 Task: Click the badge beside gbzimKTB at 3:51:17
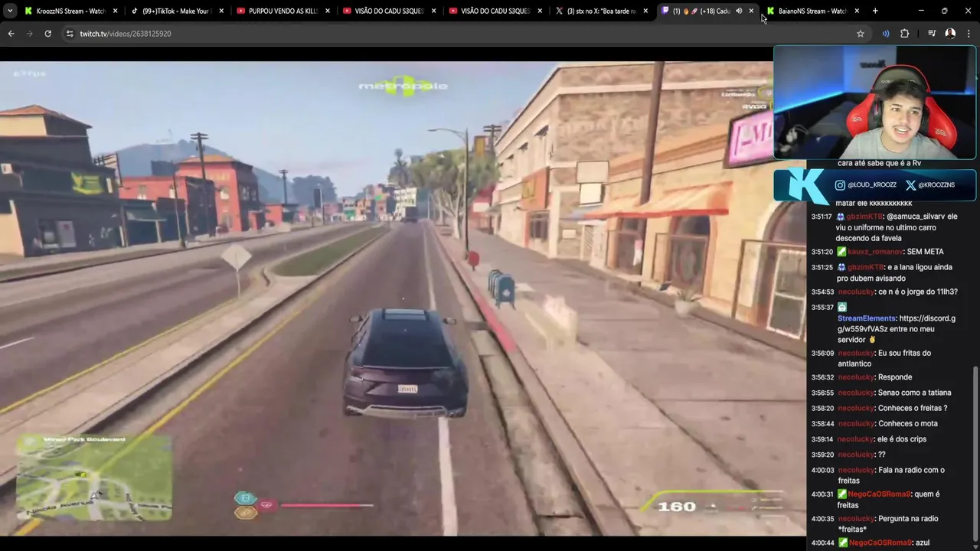click(x=841, y=217)
